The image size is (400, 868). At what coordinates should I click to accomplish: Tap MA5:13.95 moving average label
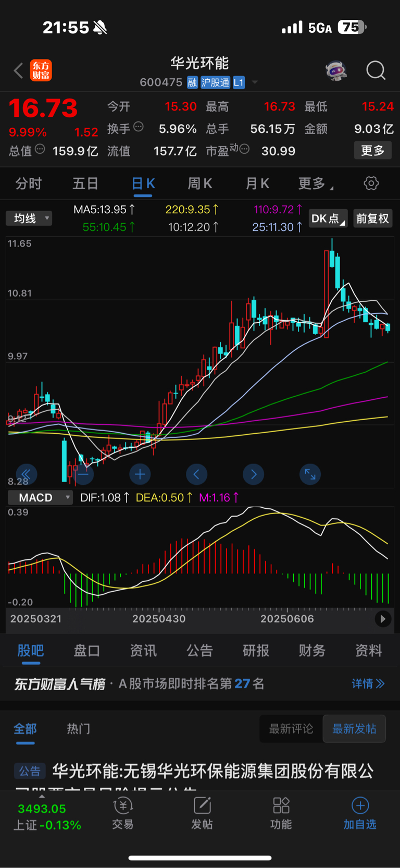[104, 210]
